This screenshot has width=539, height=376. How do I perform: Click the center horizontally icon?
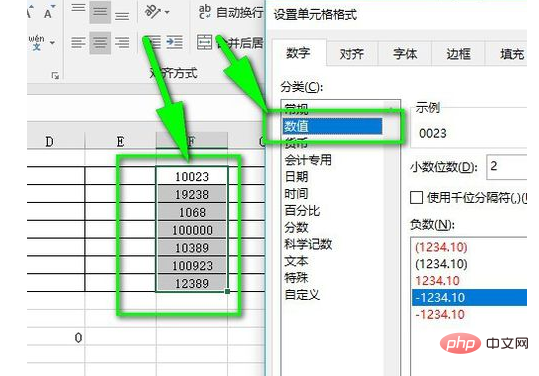(100, 43)
